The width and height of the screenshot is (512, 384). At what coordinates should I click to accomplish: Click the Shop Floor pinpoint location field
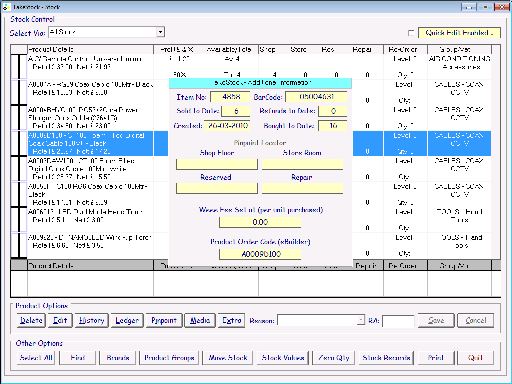coord(217,164)
